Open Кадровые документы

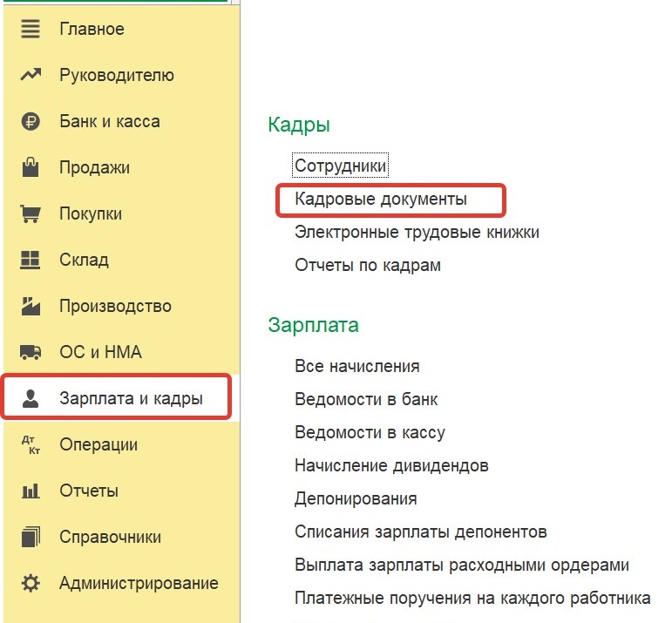coord(381,200)
